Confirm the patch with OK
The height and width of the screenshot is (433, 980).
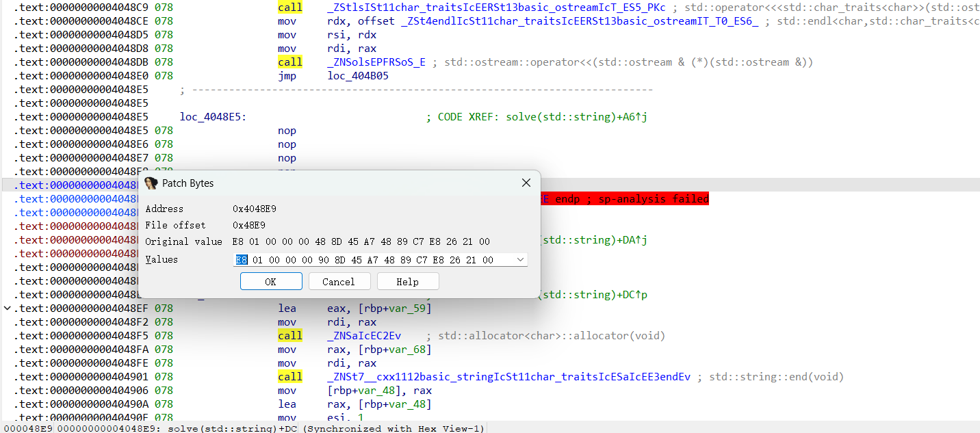coord(270,282)
